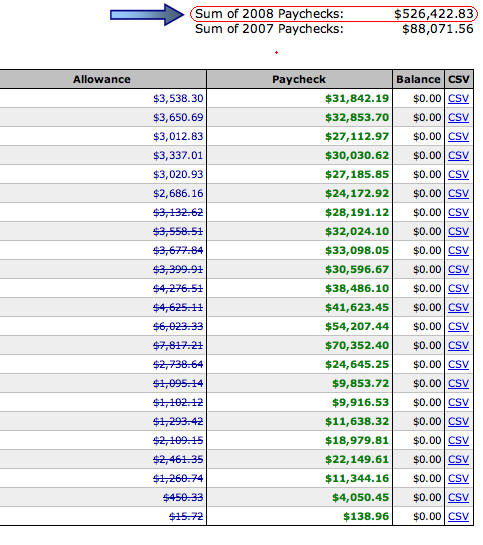Download CSV for the $18,979.81 row
Screen dimensions: 483x545
[x=458, y=441]
